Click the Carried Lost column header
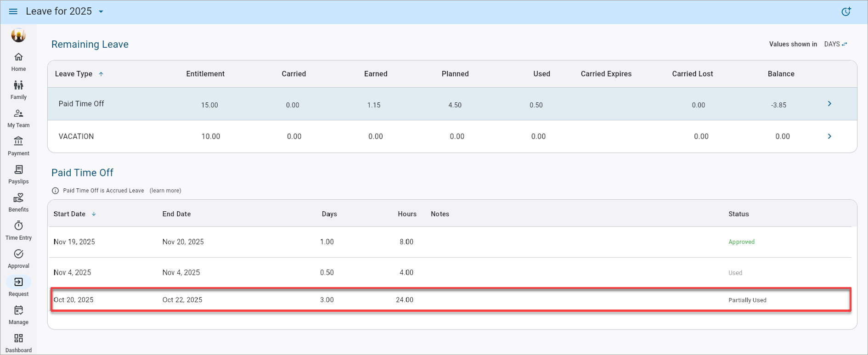This screenshot has height=355, width=868. (693, 74)
